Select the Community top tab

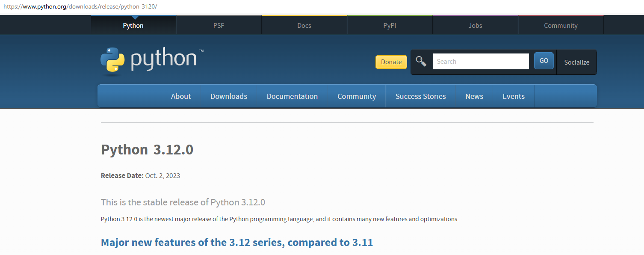[x=561, y=26]
